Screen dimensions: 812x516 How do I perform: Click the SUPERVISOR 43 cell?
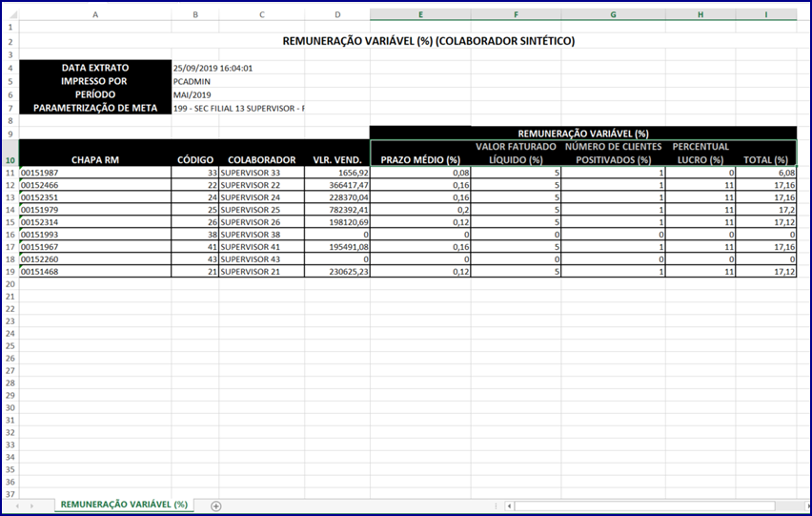[261, 259]
